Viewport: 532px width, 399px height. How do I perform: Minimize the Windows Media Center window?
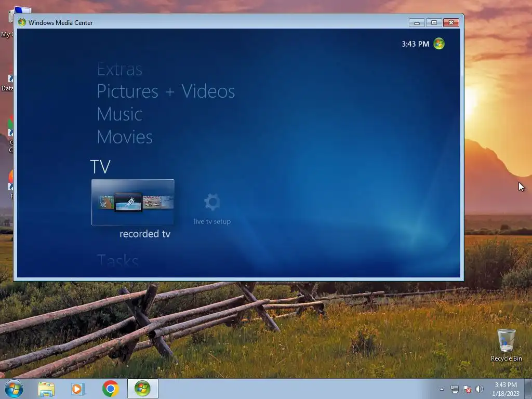point(417,23)
